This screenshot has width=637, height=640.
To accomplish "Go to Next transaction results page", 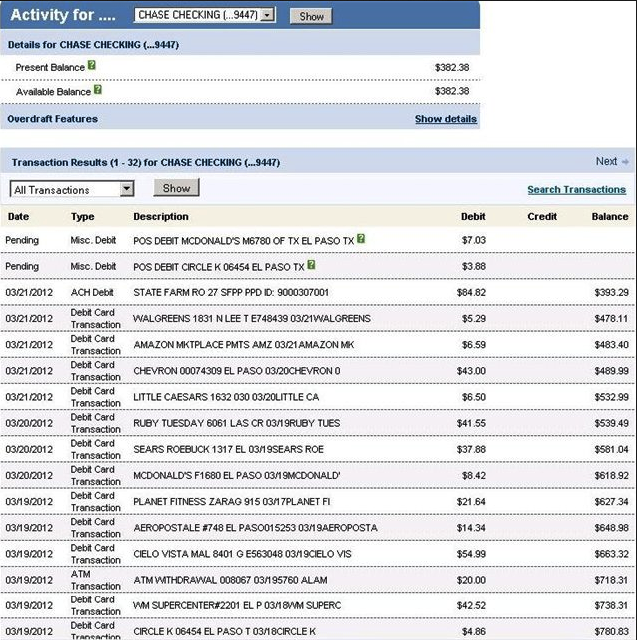I will pos(606,162).
